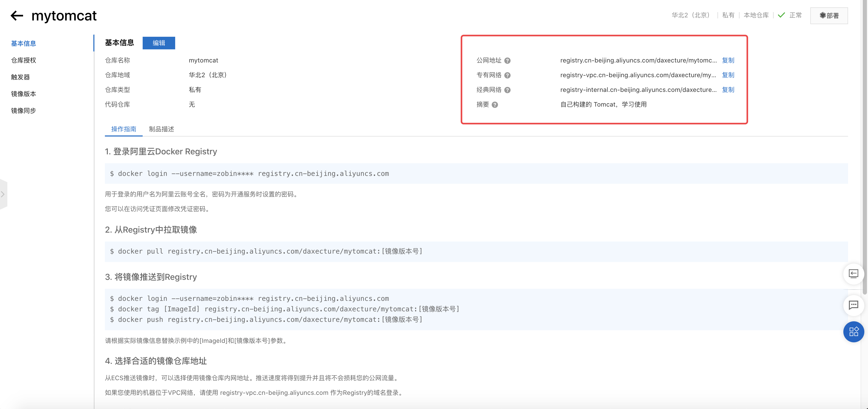Click the question mark icon next to 专有网络
Viewport: 868px width, 409px height.
[508, 75]
